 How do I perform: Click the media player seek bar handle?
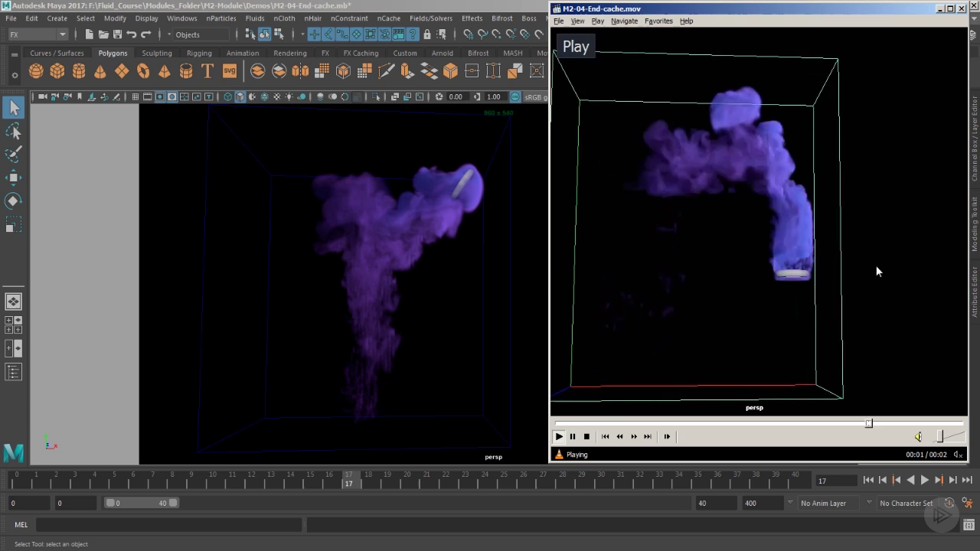tap(868, 423)
